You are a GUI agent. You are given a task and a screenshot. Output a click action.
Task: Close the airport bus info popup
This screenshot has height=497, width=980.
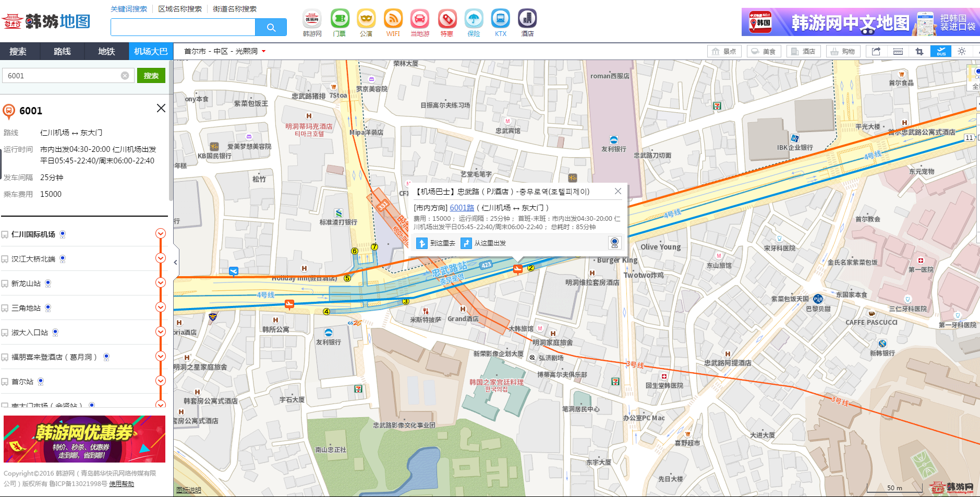(x=618, y=191)
